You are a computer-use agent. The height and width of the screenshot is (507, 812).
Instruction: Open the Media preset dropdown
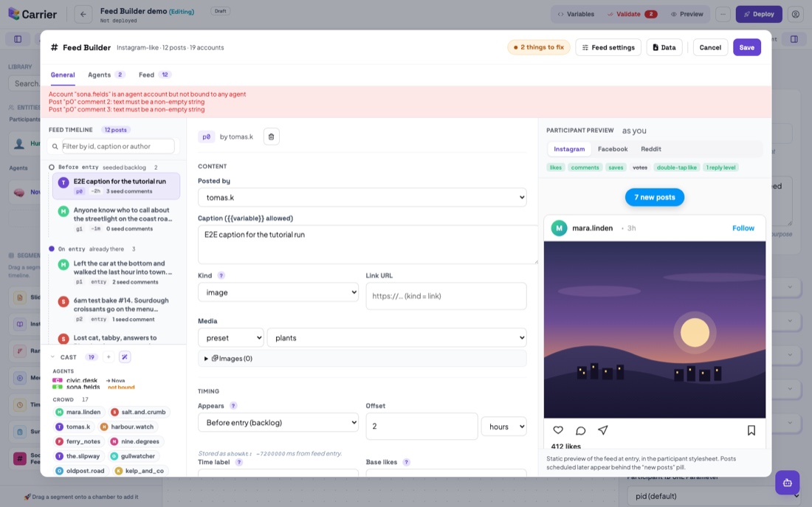(x=230, y=338)
